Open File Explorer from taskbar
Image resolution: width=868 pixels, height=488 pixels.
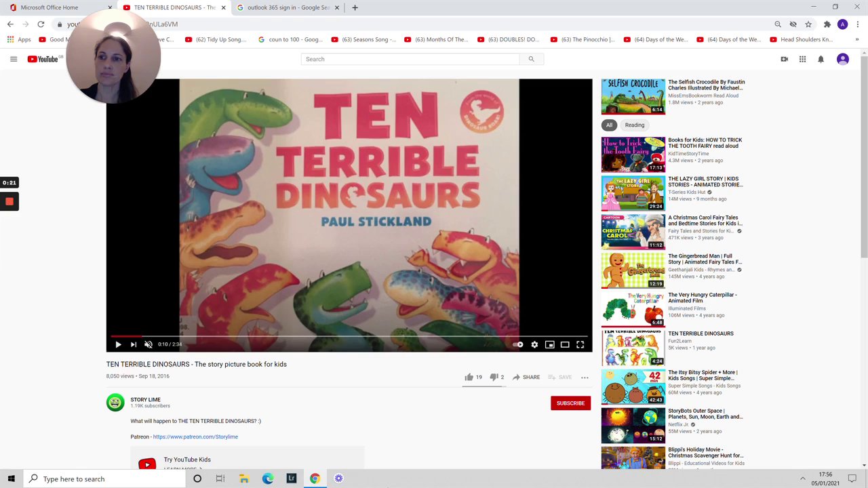click(244, 479)
